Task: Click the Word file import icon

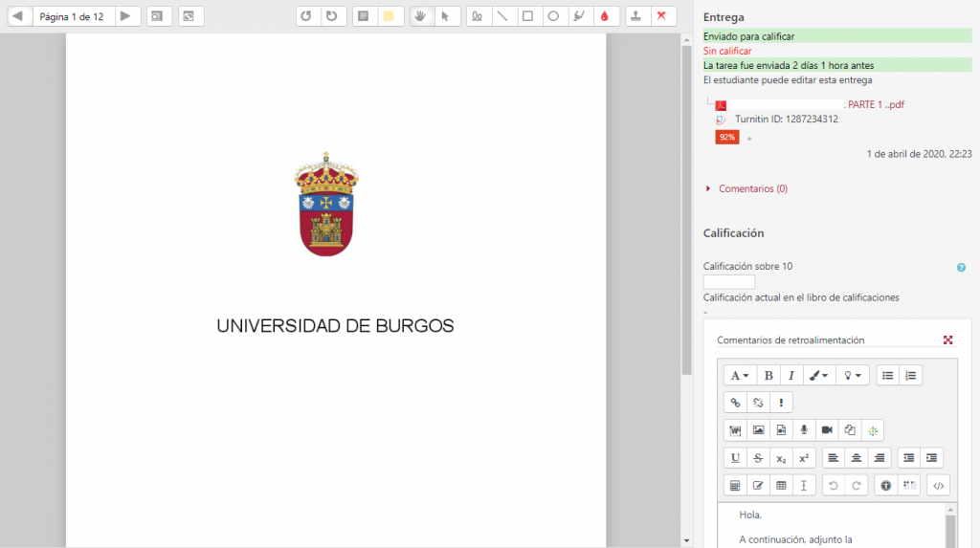Action: pos(736,430)
